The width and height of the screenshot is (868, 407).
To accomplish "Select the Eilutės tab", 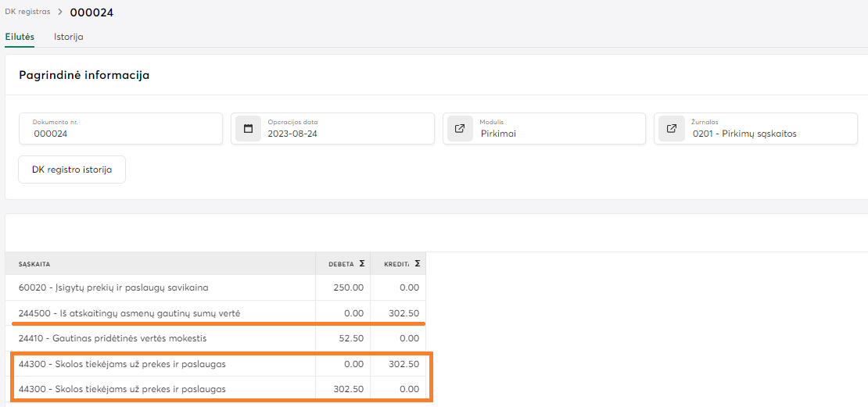I will click(20, 37).
